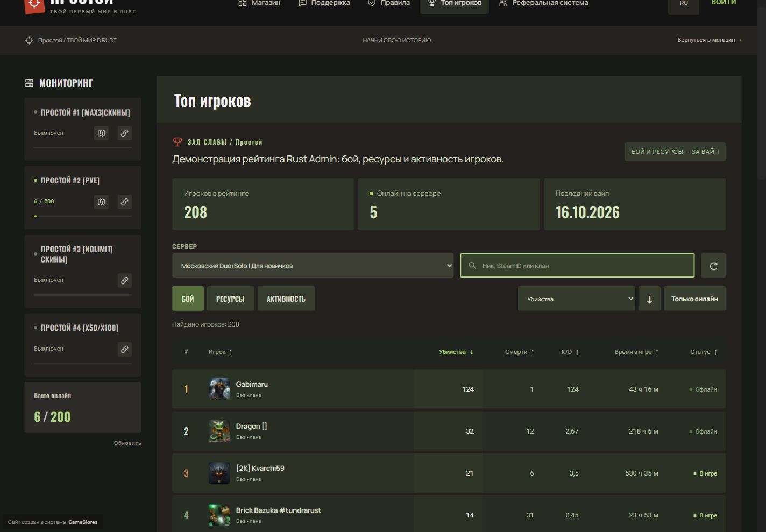Click Brick Bazuka avatar
The image size is (766, 532).
[x=219, y=515]
